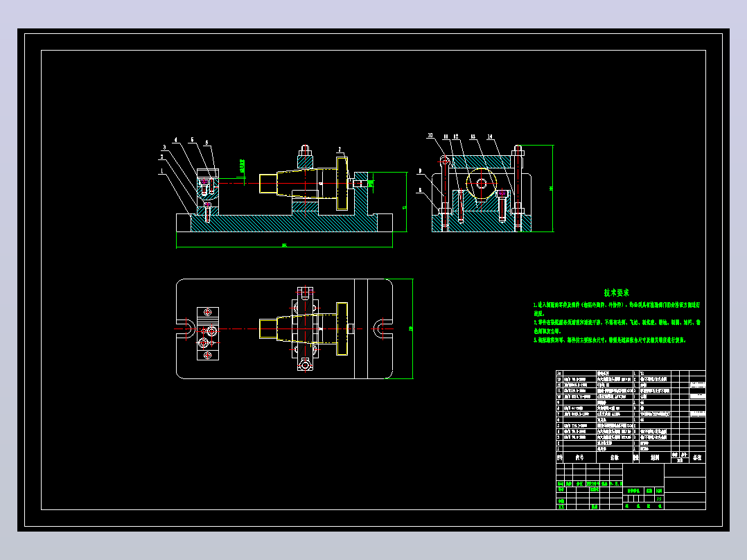Viewport: 747px width, 560px height.
Task: Click the left U-slot in the top view baseplate
Action: 186,329
